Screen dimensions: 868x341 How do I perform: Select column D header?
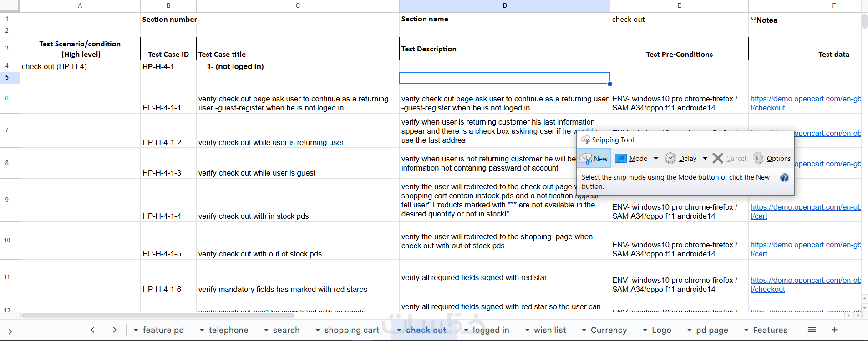pos(504,6)
